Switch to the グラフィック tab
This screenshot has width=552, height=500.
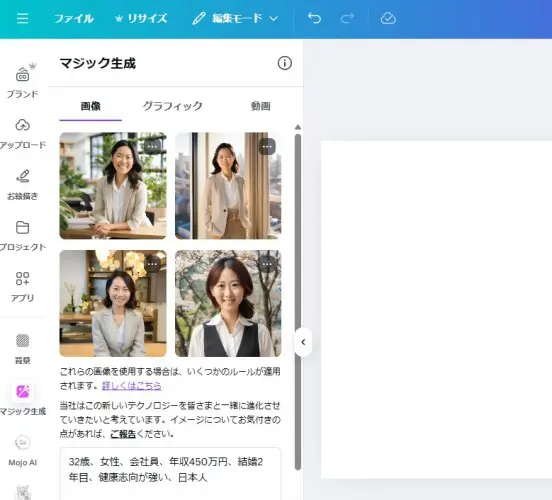[x=172, y=106]
